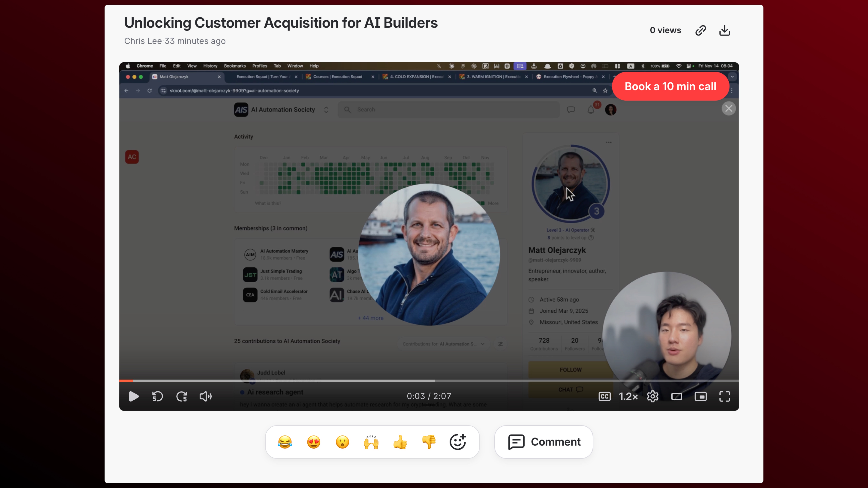Open playback speed 1.2x menu
Image resolution: width=868 pixels, height=488 pixels.
tap(628, 396)
